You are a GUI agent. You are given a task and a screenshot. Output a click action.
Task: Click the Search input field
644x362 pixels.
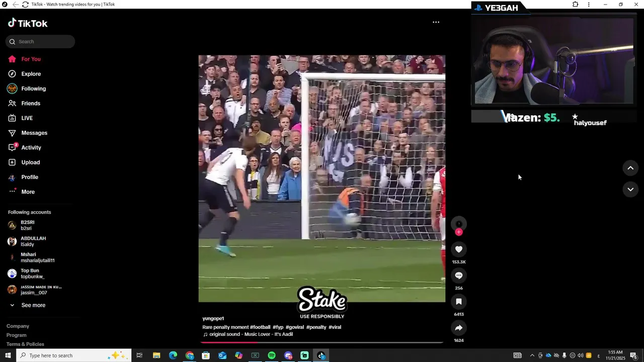(40, 42)
